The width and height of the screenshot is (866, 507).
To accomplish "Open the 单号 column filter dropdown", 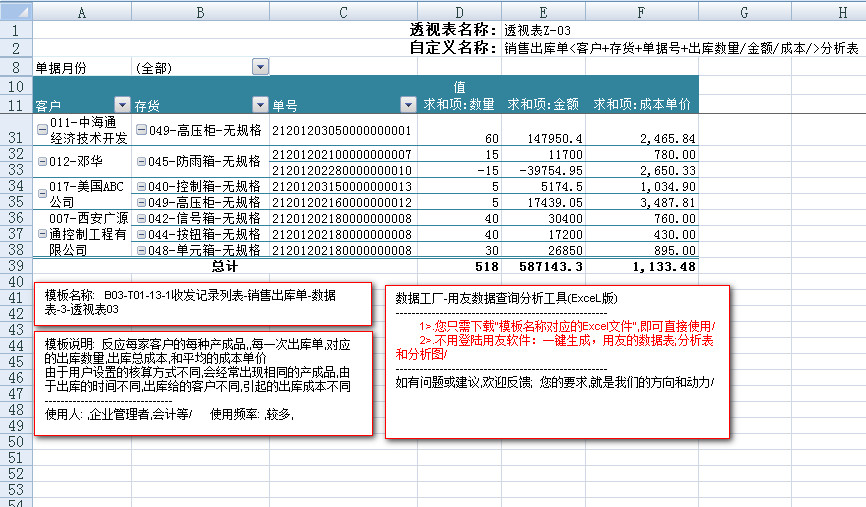I will tap(407, 105).
